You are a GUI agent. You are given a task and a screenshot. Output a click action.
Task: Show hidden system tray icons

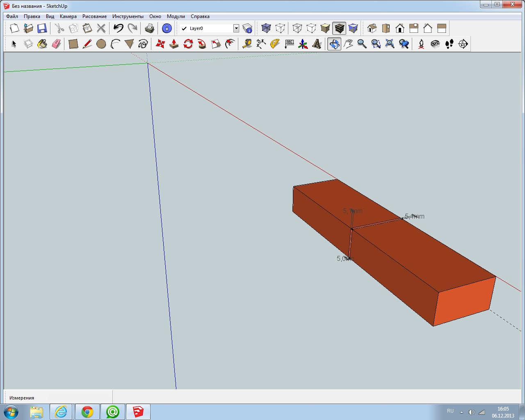(461, 412)
